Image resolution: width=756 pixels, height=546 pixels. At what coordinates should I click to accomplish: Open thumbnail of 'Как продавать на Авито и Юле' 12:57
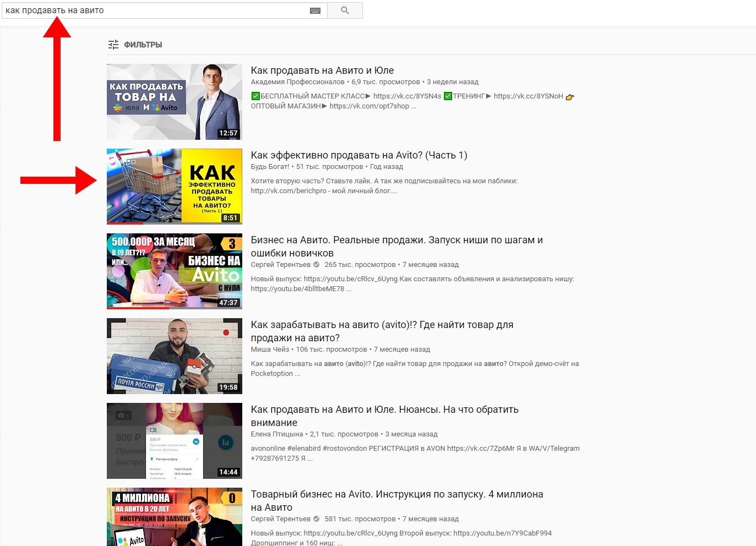pos(175,102)
